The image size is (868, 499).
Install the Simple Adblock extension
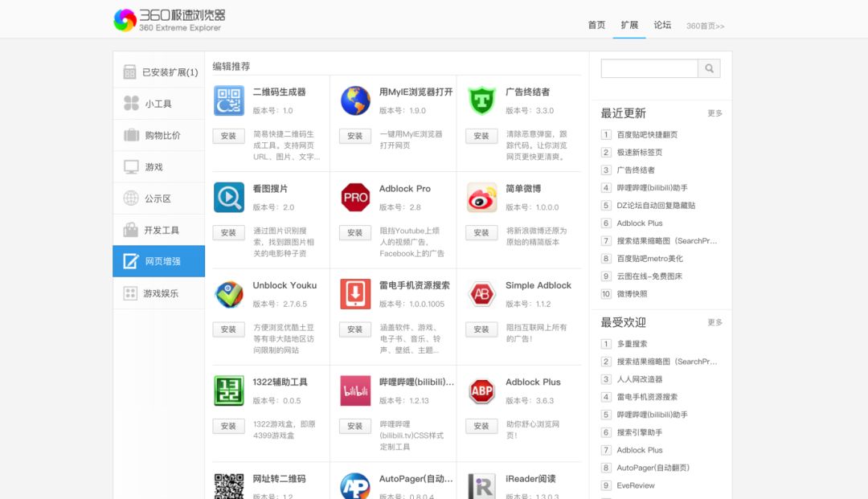tap(481, 329)
